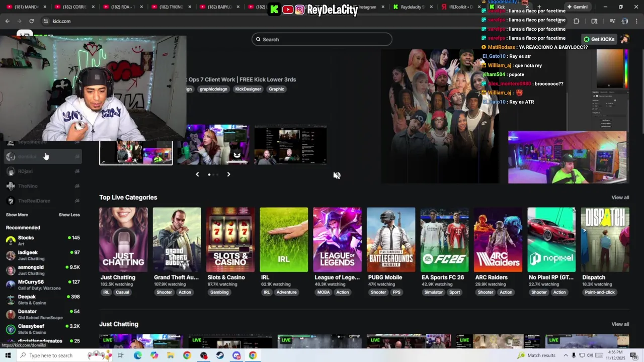Open the notification center icon
The height and width of the screenshot is (362, 644).
[x=633, y=355]
